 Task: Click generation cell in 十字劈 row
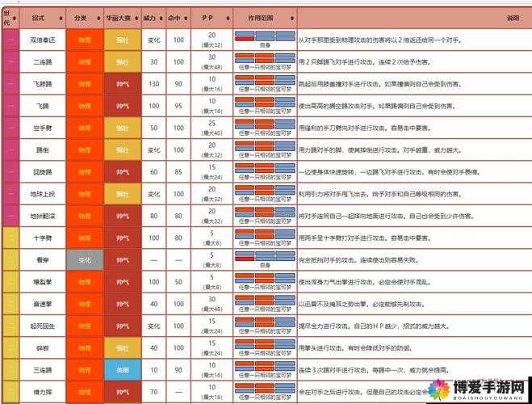pyautogui.click(x=10, y=238)
